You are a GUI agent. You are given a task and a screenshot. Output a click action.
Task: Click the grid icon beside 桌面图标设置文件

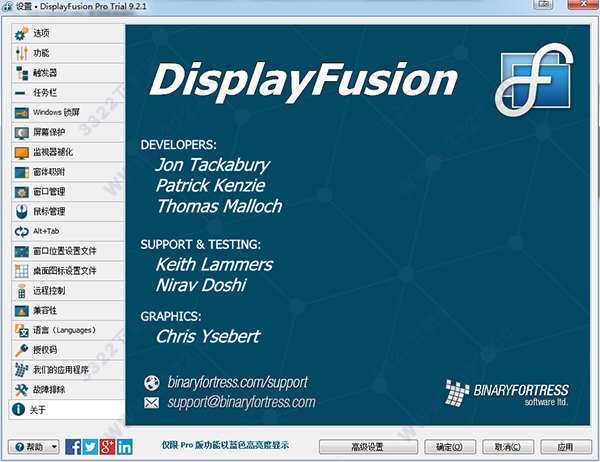pos(21,271)
